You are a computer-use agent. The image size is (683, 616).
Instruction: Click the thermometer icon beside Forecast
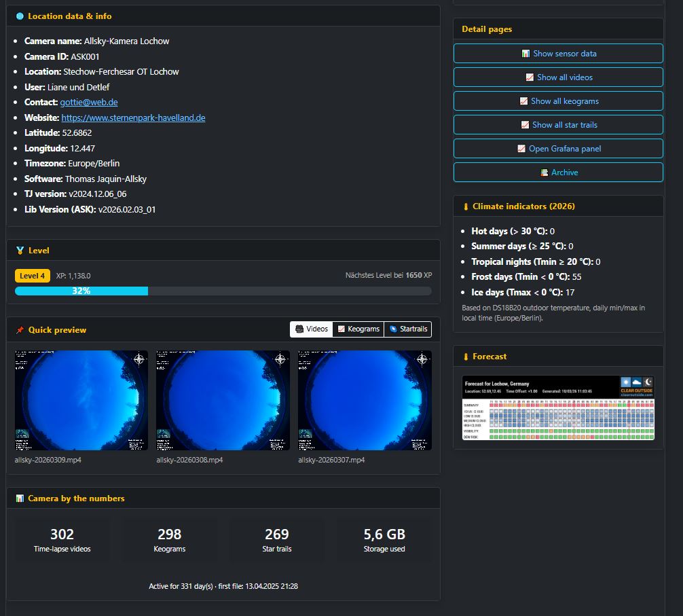tap(466, 357)
